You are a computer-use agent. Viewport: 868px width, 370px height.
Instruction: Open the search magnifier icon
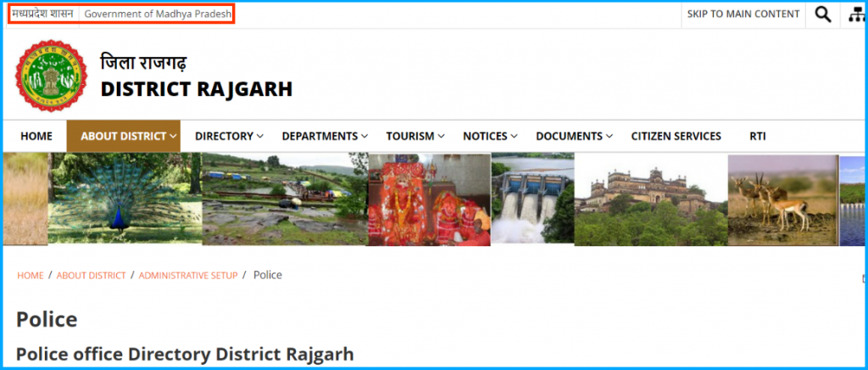[822, 14]
